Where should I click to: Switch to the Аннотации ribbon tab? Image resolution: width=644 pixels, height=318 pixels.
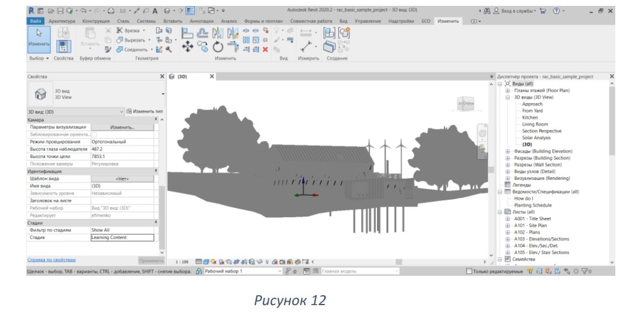point(201,21)
